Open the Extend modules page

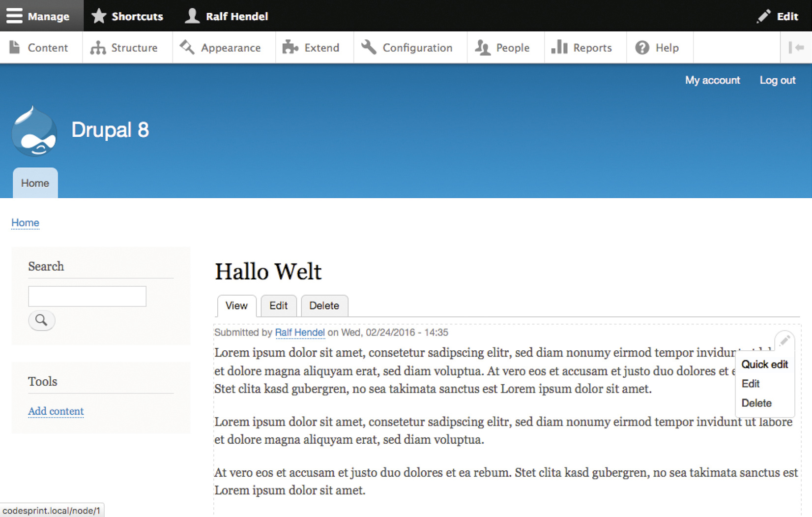312,48
